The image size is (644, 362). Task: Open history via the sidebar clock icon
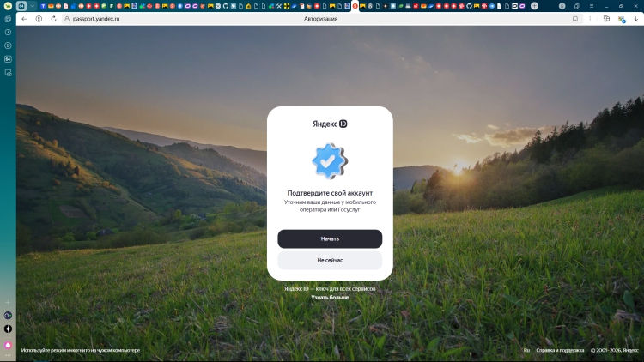pos(8,32)
